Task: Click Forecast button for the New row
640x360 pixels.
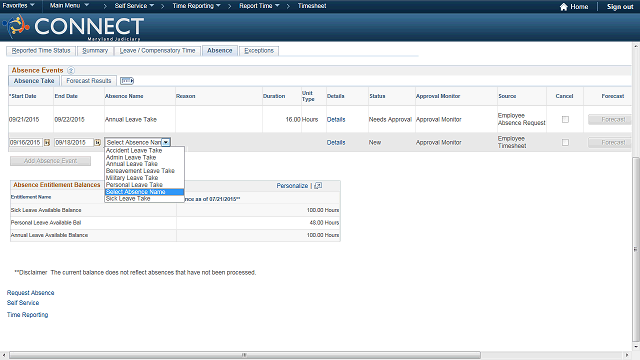Action: (610, 142)
